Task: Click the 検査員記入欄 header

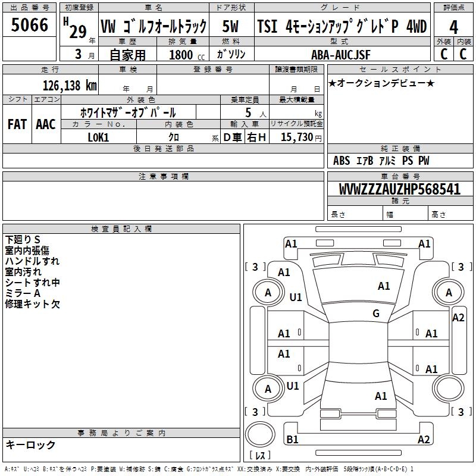Action: click(121, 229)
